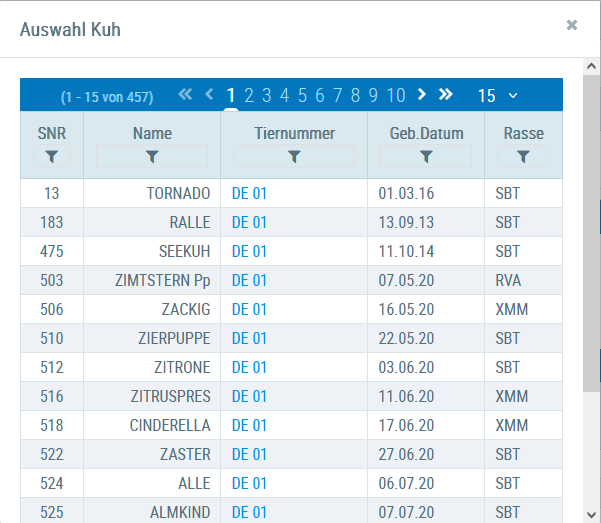Click the vertical scrollbar down arrow
601x523 pixels.
592,514
